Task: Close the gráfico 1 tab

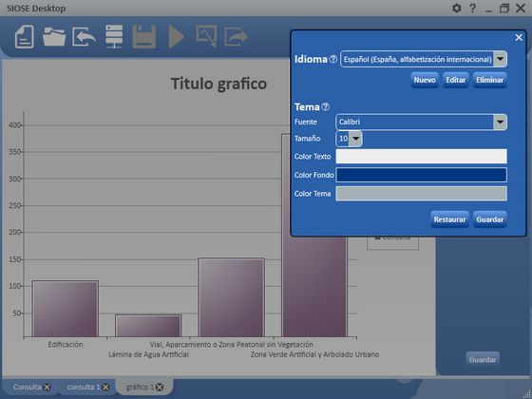Action: tap(160, 388)
